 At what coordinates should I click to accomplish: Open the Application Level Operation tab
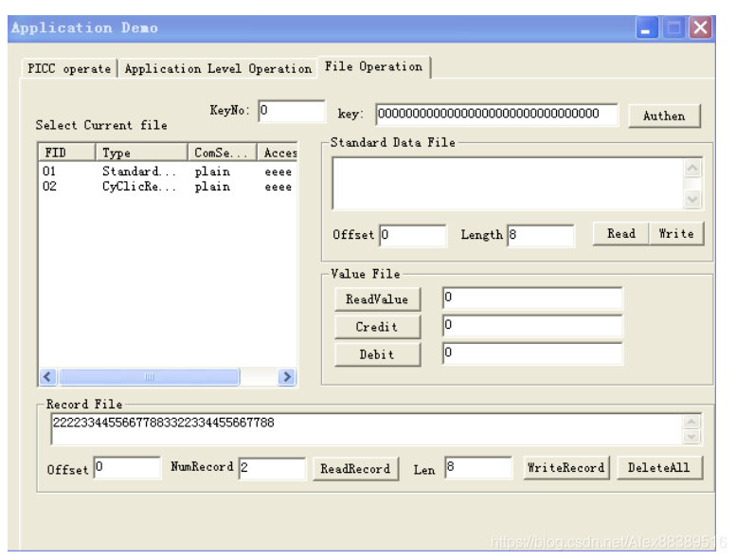point(218,68)
